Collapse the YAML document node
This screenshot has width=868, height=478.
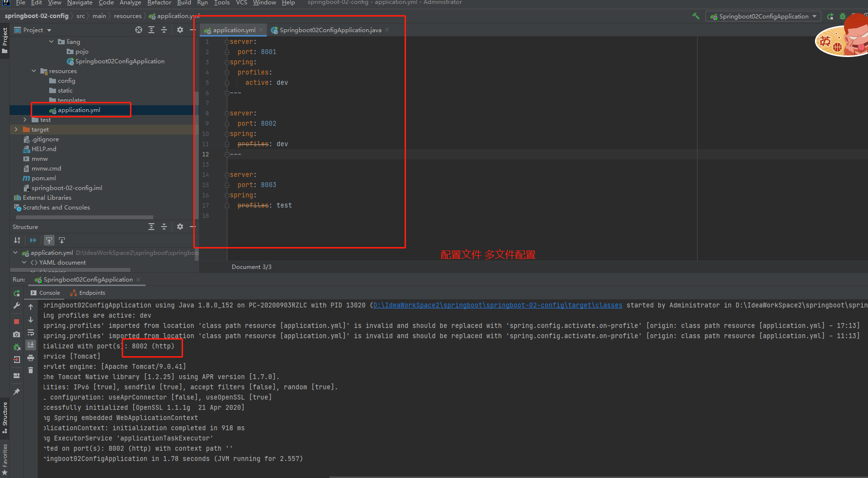tap(24, 263)
